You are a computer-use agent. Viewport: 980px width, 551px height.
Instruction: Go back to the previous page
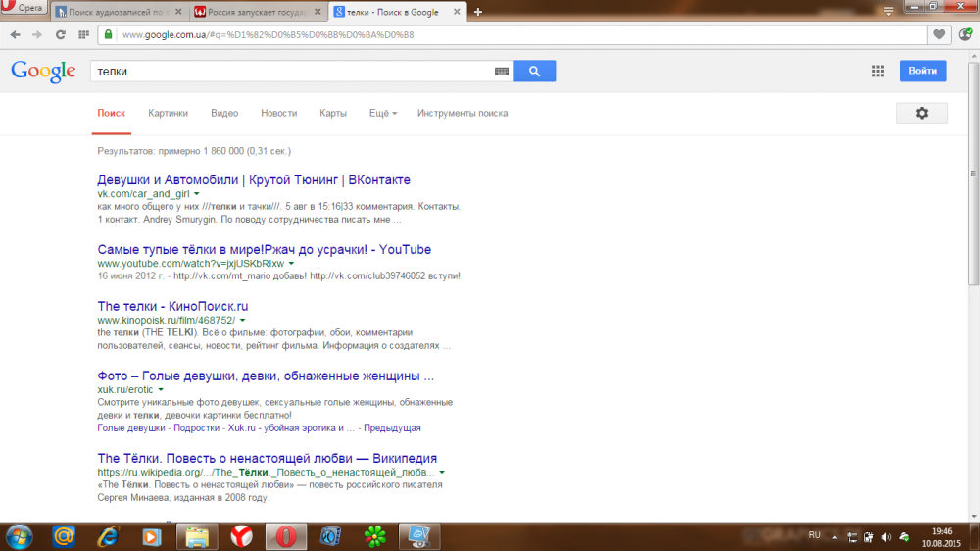click(15, 34)
